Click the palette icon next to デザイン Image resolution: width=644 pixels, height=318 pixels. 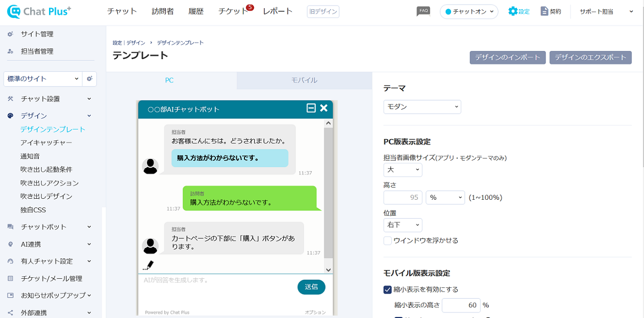pos(11,116)
